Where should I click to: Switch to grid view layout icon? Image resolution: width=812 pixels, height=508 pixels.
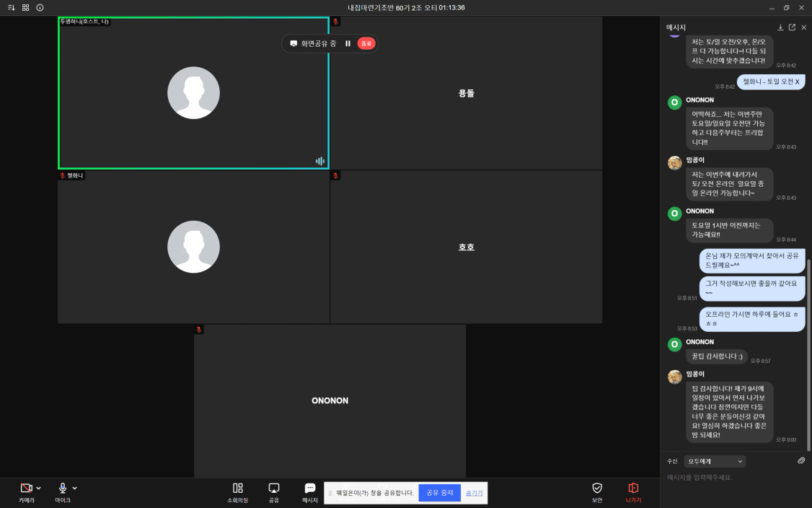(25, 7)
